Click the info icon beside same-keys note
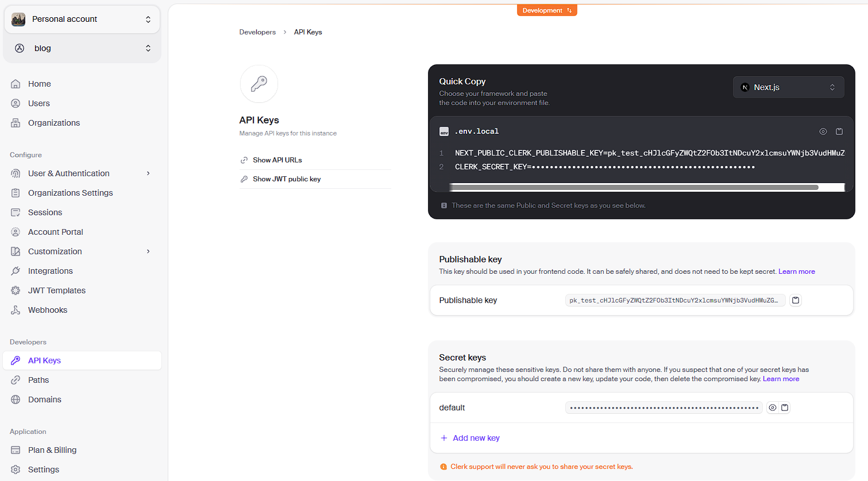 coord(444,205)
